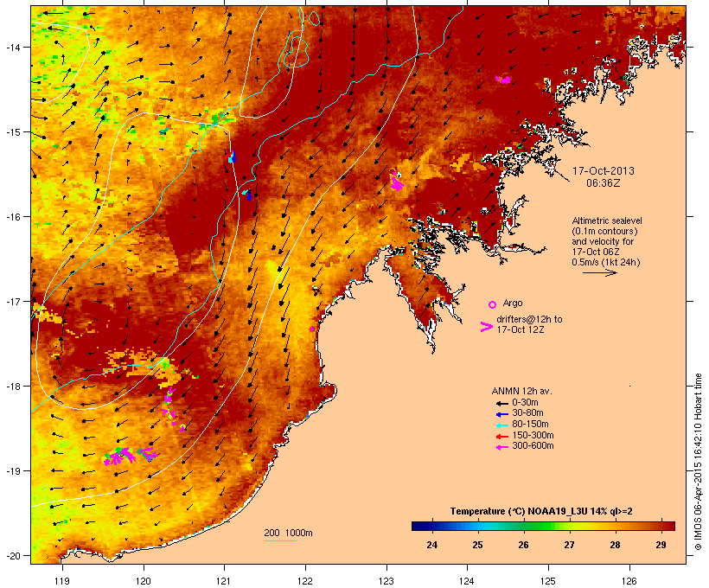Click the black 0-30m legend arrow
The height and width of the screenshot is (588, 709).
point(501,403)
